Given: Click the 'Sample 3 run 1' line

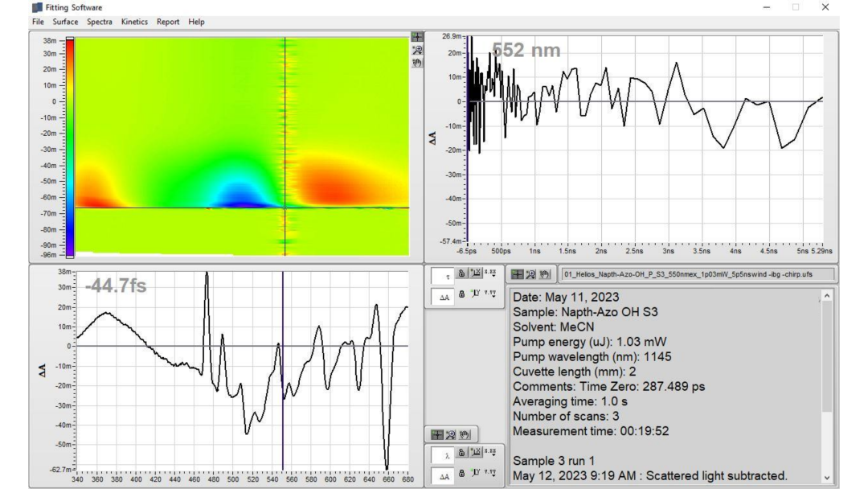Looking at the screenshot, I should [x=554, y=462].
